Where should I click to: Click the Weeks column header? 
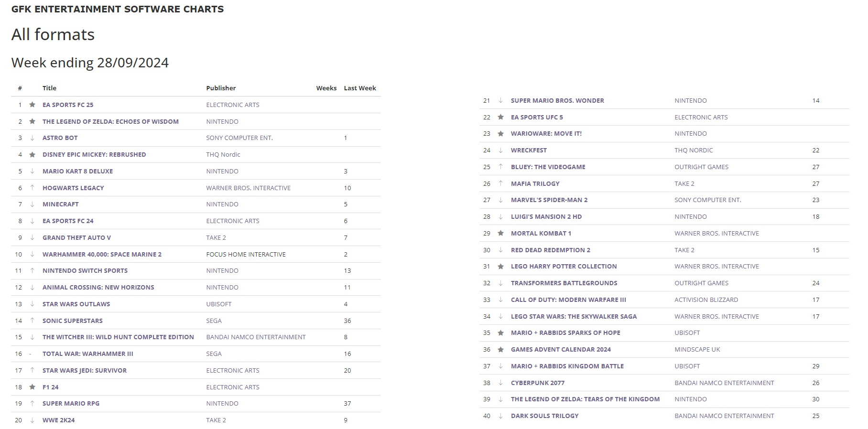click(326, 88)
